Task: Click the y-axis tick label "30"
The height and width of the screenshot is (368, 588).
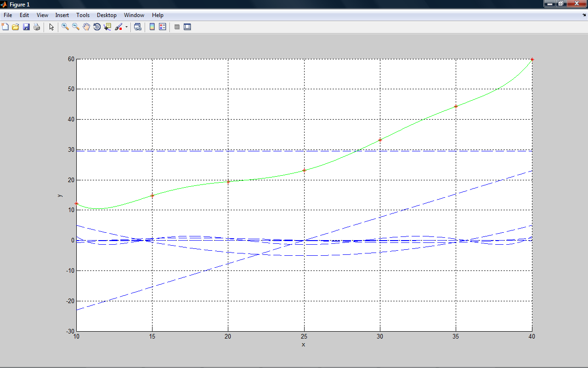Action: tap(71, 149)
